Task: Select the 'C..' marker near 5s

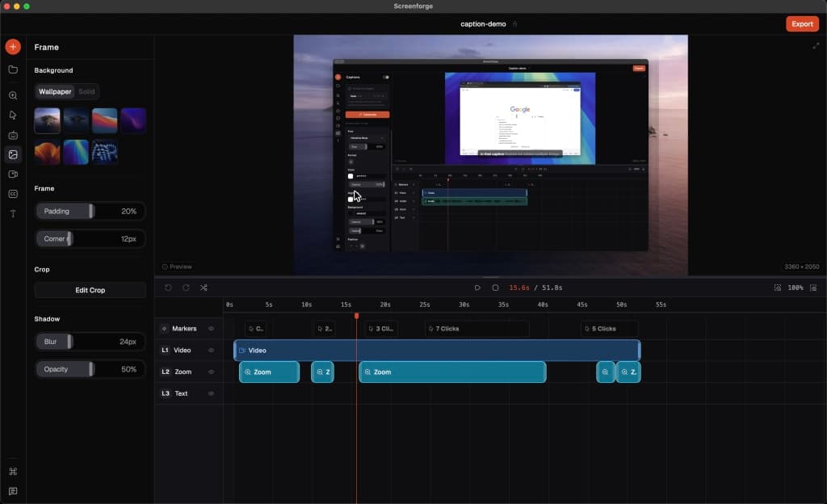Action: tap(256, 329)
